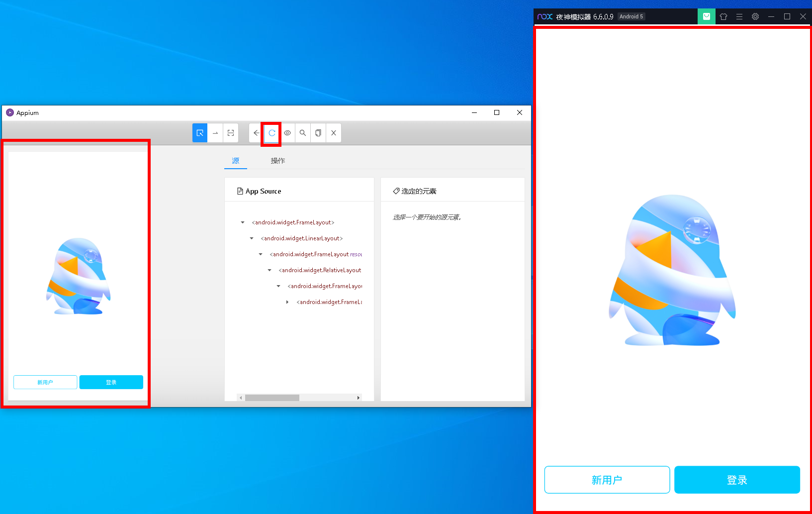
Task: Select the Select Elements tool in Appium
Action: point(200,133)
